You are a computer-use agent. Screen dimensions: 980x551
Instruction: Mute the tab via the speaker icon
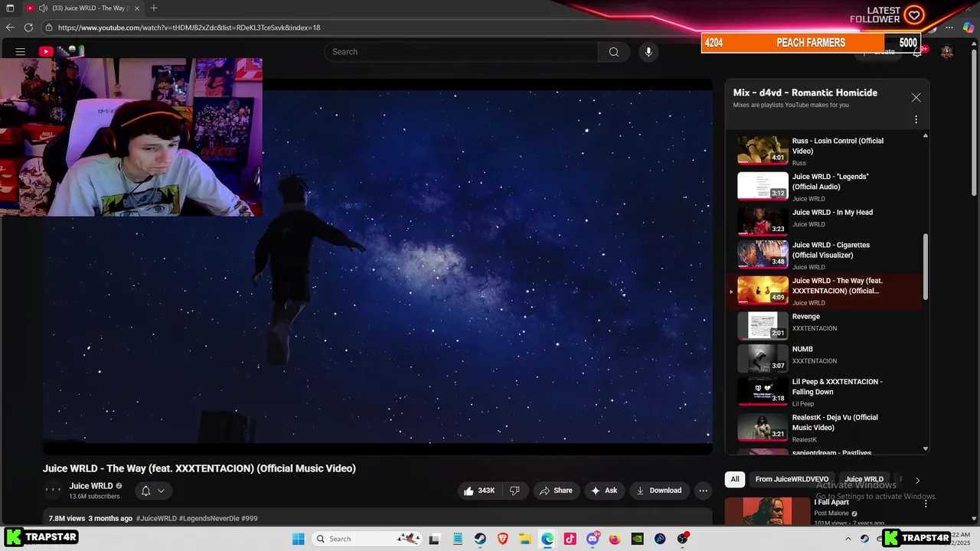43,8
